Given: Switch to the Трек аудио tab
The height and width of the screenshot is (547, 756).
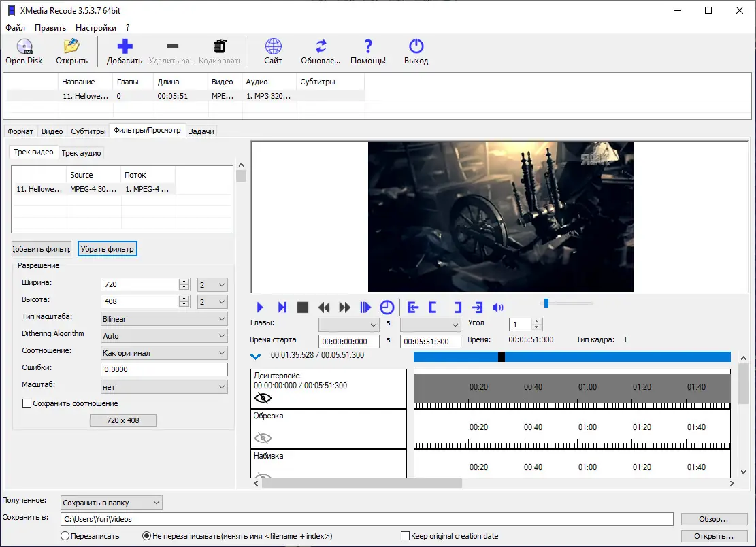Looking at the screenshot, I should click(81, 153).
